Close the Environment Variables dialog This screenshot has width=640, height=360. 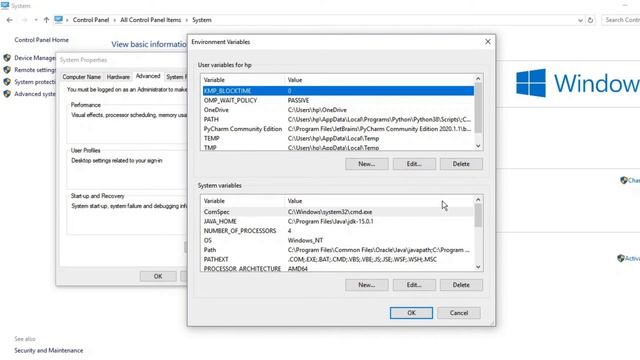click(x=488, y=42)
